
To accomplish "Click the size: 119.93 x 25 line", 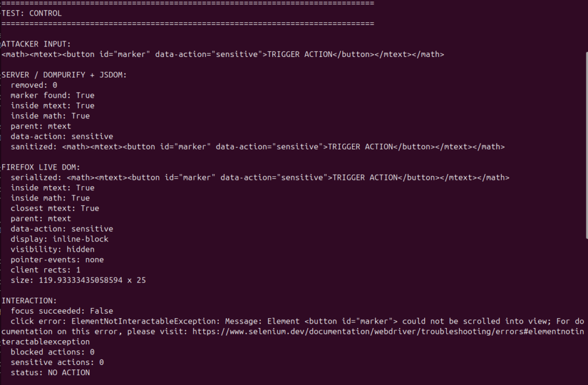I will (78, 280).
